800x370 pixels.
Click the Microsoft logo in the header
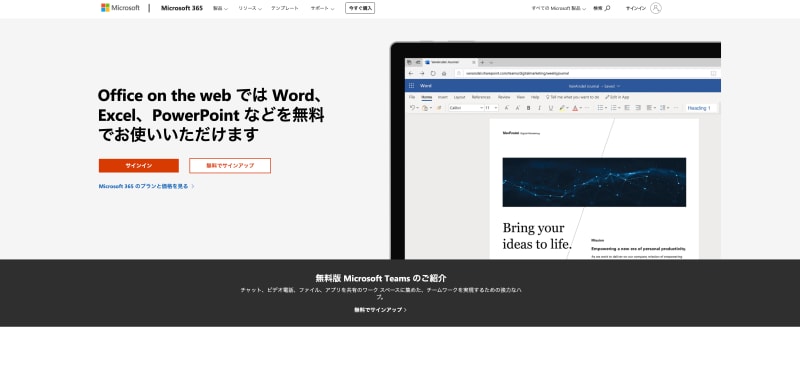tap(120, 8)
